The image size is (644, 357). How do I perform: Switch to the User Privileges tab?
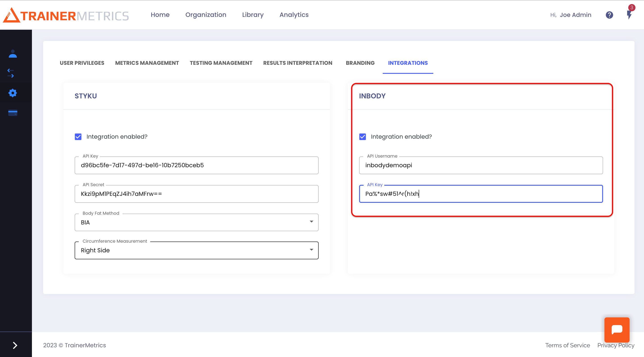tap(82, 63)
